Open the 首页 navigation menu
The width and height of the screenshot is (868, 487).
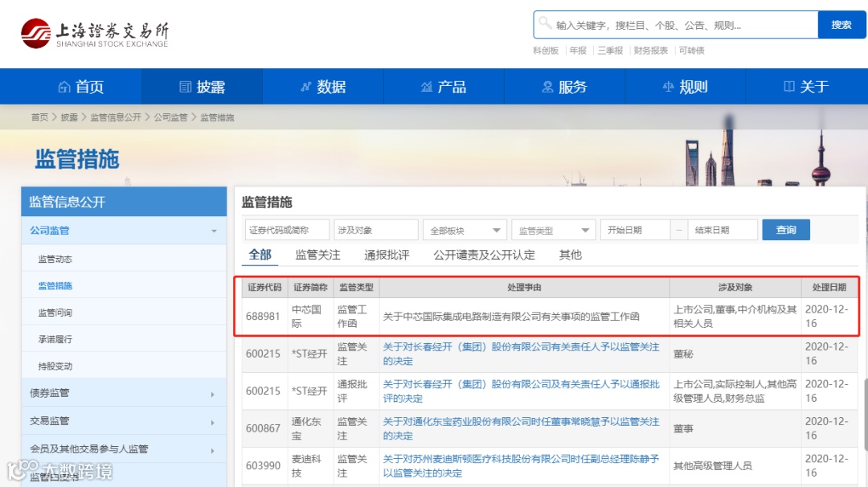tap(81, 87)
